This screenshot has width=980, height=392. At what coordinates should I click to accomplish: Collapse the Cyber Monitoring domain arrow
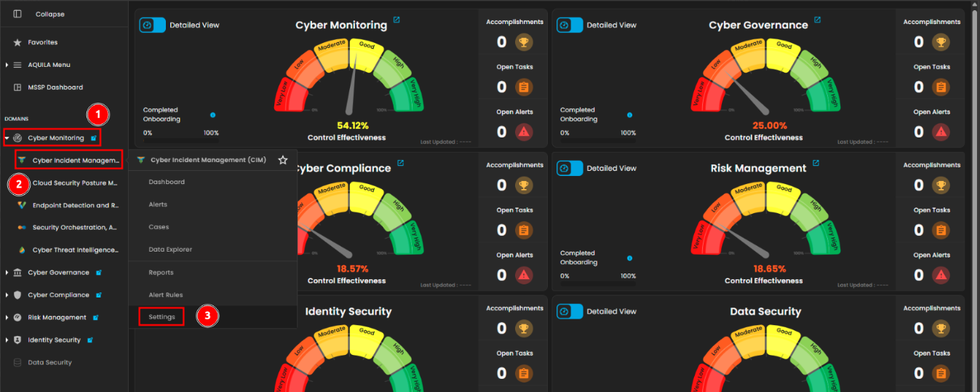pos(7,137)
